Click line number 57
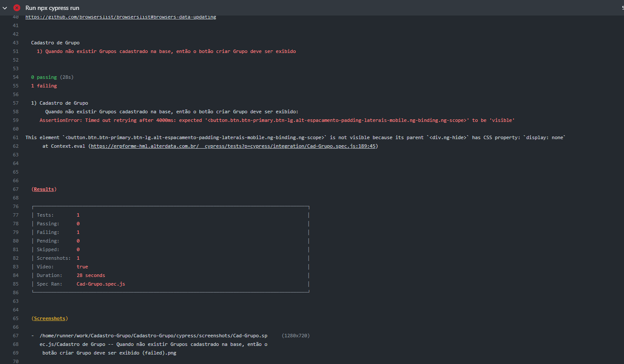 16,103
